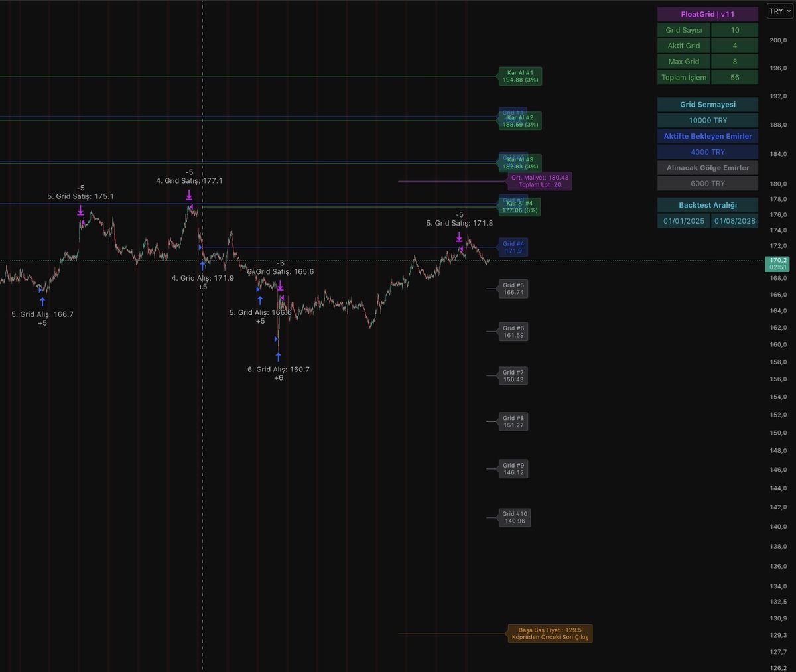Click the FloatGrid | v11 table header
Image resolution: width=796 pixels, height=672 pixels.
tap(708, 14)
